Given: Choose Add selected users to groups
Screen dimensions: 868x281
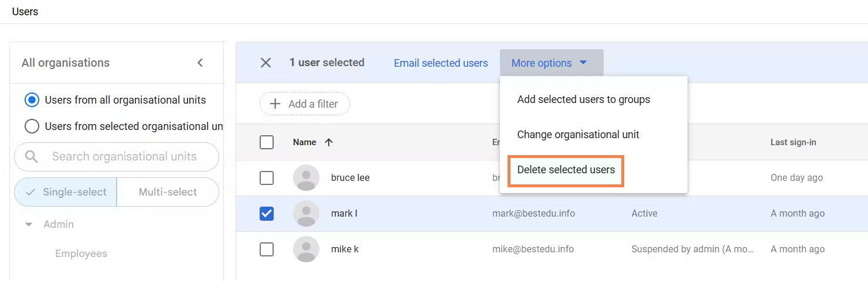Looking at the screenshot, I should [583, 100].
